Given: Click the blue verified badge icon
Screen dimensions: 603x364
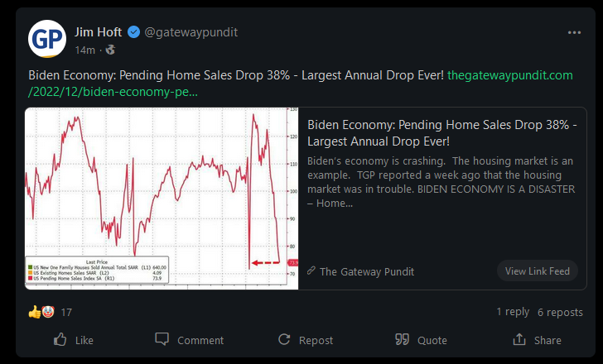Looking at the screenshot, I should pyautogui.click(x=133, y=32).
